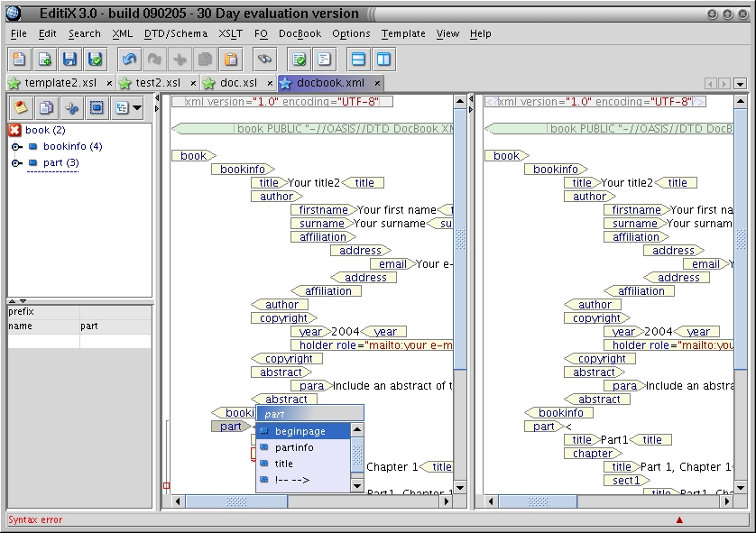This screenshot has width=756, height=533.
Task: Switch to the doc.xsl tab
Action: click(x=239, y=83)
